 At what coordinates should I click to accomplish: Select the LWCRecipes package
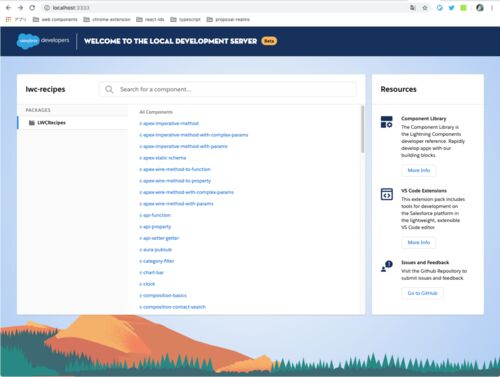[x=73, y=123]
